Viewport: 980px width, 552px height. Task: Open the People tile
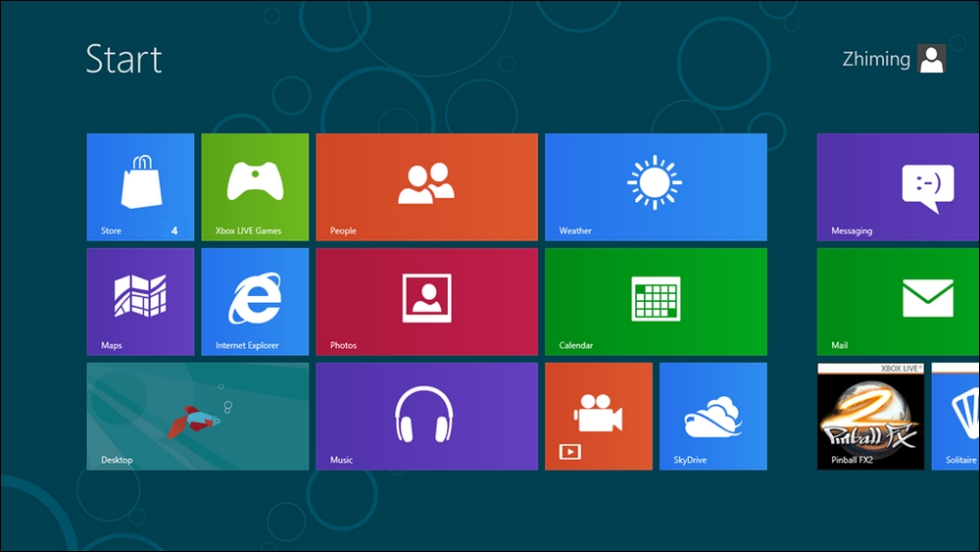427,187
